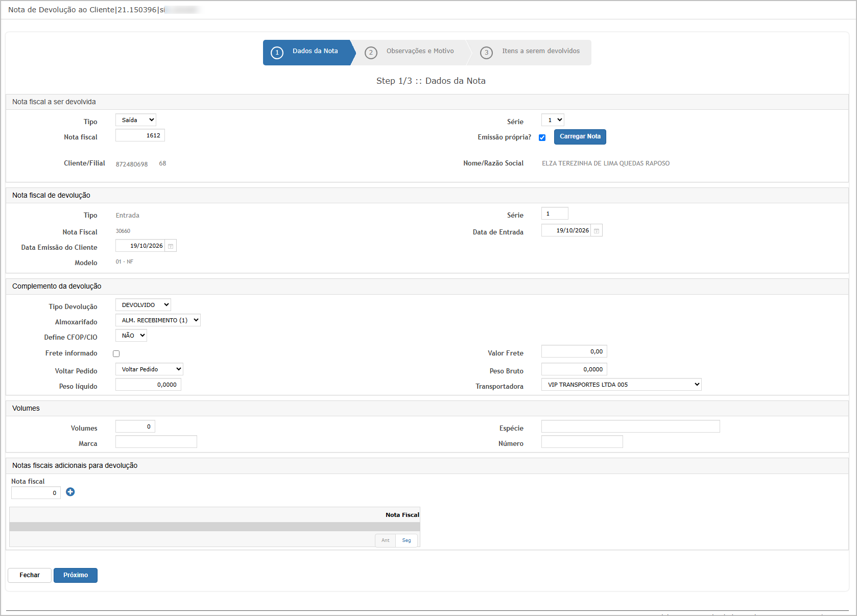The width and height of the screenshot is (857, 616).
Task: Open the Almoxarifado dropdown
Action: click(x=158, y=320)
